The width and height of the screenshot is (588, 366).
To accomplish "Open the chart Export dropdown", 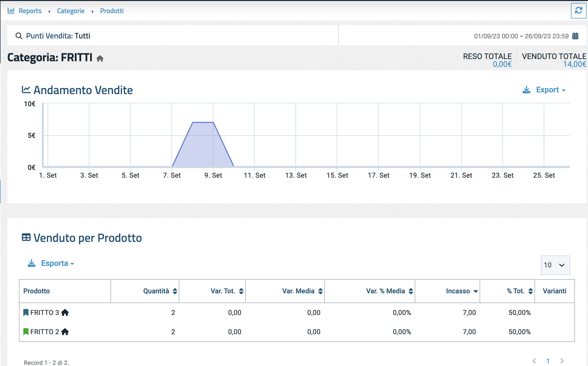I will (x=551, y=90).
